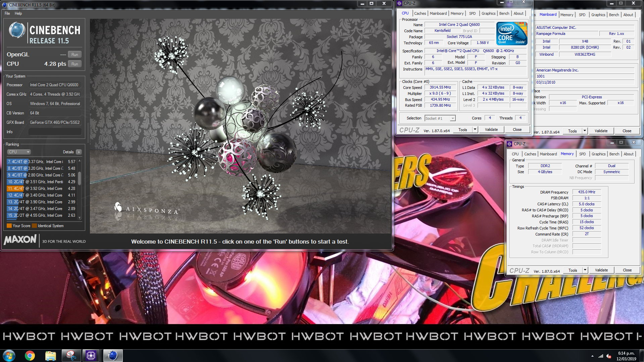Click the network signal tray icon

600,356
